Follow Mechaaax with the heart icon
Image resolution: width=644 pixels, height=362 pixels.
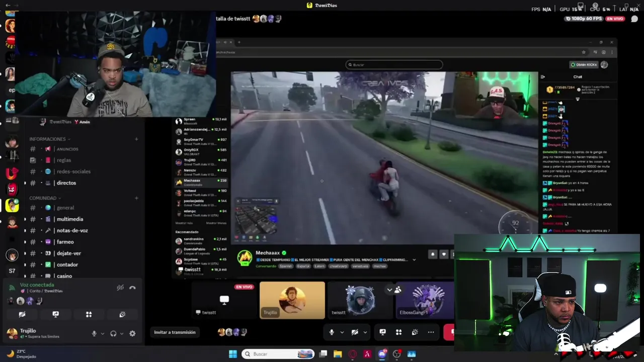coord(443,254)
